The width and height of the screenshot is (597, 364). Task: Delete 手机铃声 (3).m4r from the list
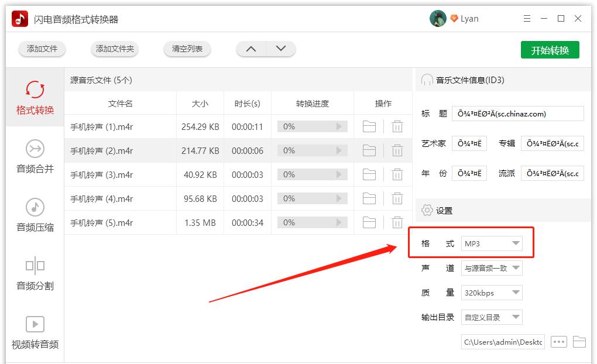(397, 174)
